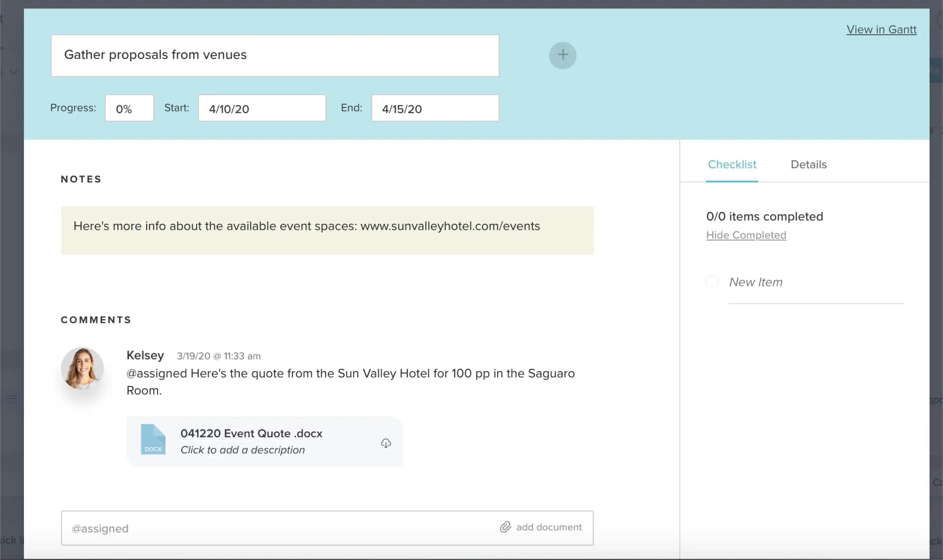Expand the chevron dropdown at left edge
The width and height of the screenshot is (943, 560).
[x=13, y=72]
